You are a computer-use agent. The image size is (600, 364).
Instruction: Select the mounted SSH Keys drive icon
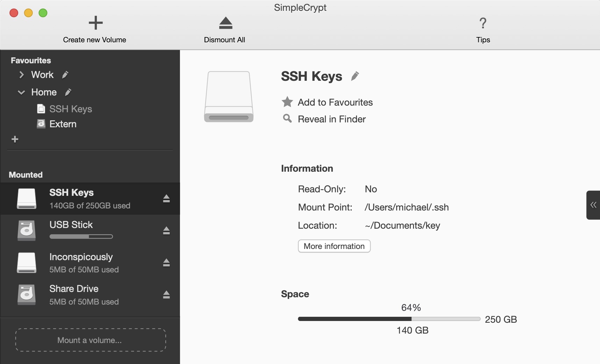pos(27,199)
